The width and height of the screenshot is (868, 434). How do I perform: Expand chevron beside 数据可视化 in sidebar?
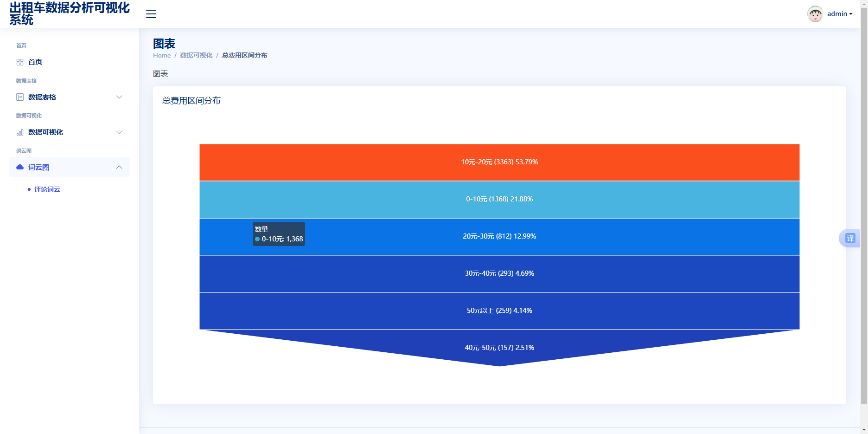pos(119,132)
